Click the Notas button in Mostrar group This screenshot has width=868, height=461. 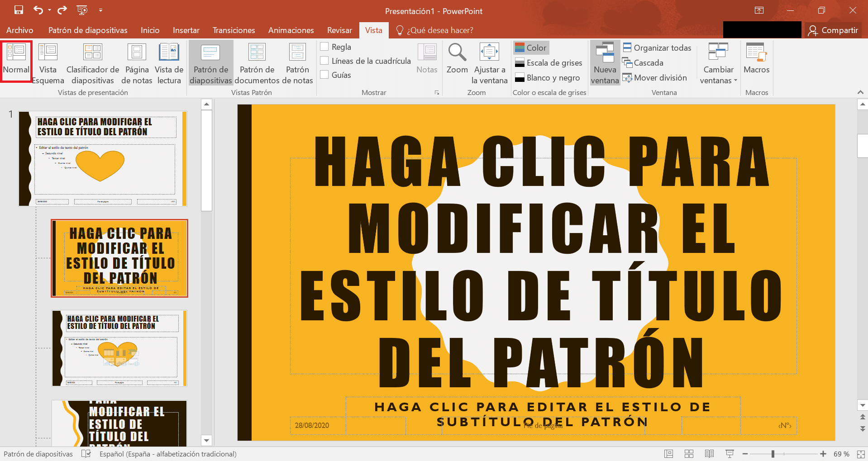(427, 59)
